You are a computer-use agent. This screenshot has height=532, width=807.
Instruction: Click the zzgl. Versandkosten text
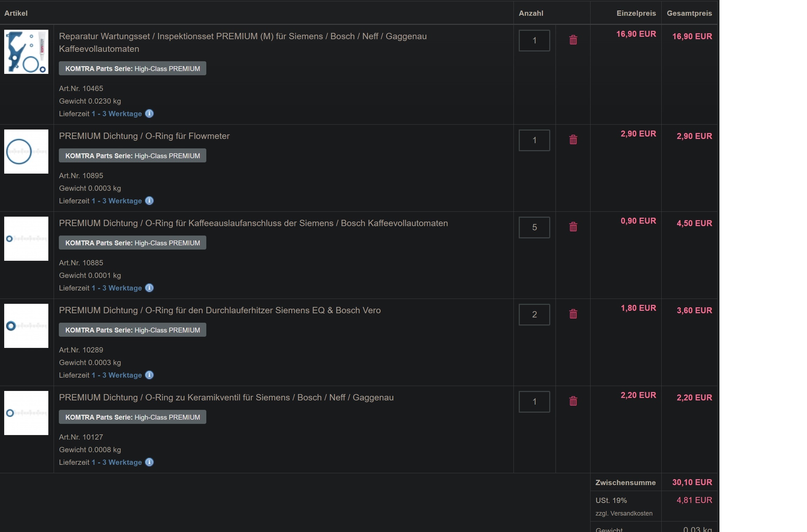tap(624, 513)
